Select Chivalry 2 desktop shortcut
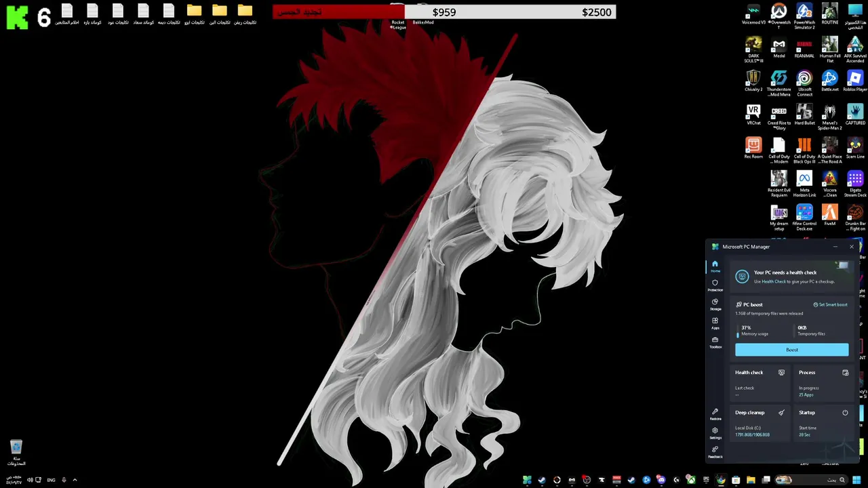 [x=753, y=82]
